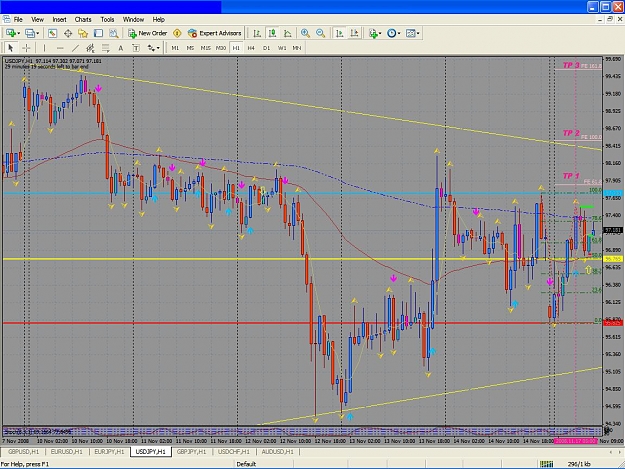Expand the Profiles dropdown arrow
Viewport: 625px width, 469px height.
37,33
